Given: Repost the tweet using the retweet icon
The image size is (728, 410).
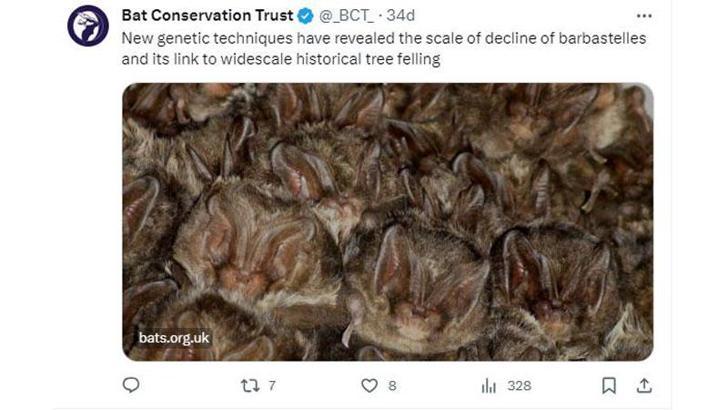Looking at the screenshot, I should [251, 385].
